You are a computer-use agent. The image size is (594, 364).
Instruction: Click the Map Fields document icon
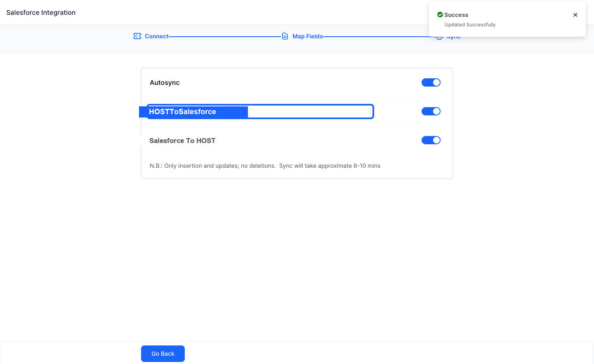(285, 36)
